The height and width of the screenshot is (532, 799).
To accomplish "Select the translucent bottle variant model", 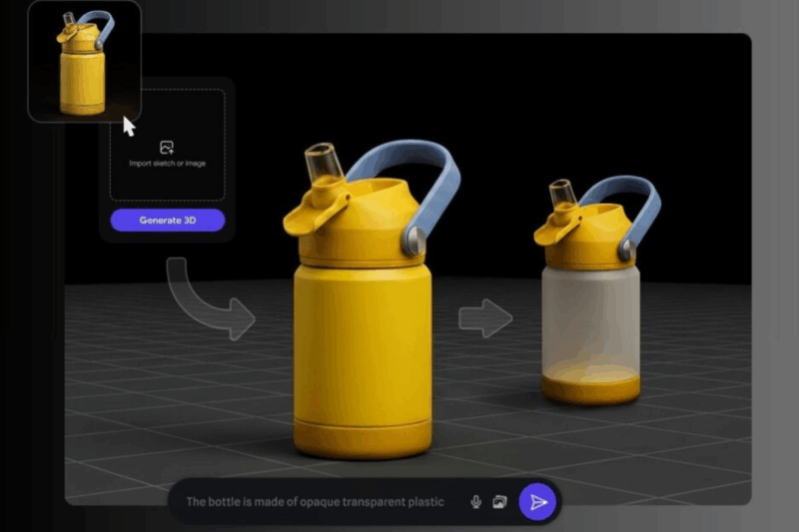I will click(596, 291).
